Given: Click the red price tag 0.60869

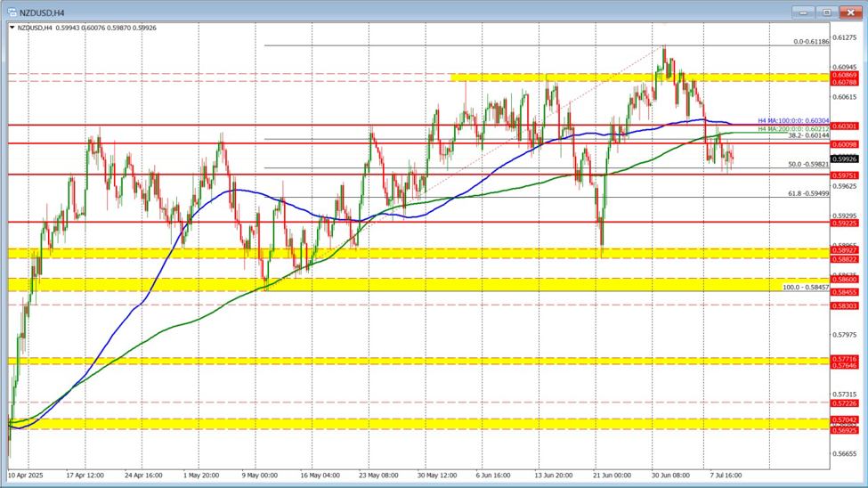Looking at the screenshot, I should click(845, 75).
